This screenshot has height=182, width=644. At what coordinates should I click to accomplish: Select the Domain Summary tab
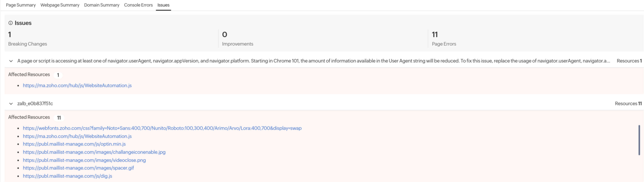click(101, 5)
